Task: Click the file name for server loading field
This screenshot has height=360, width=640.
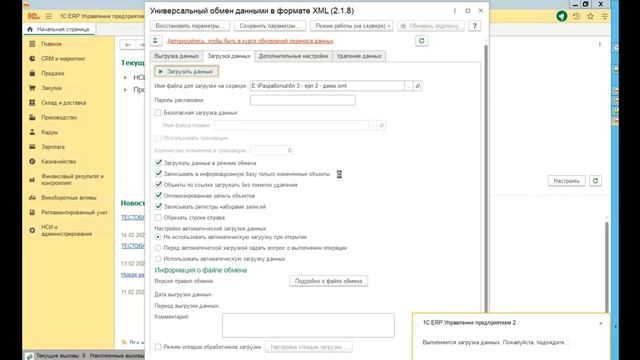Action: 327,86
